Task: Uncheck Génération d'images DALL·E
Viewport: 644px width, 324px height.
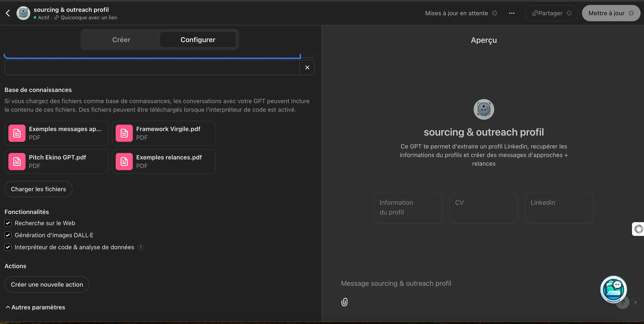Action: [x=8, y=235]
